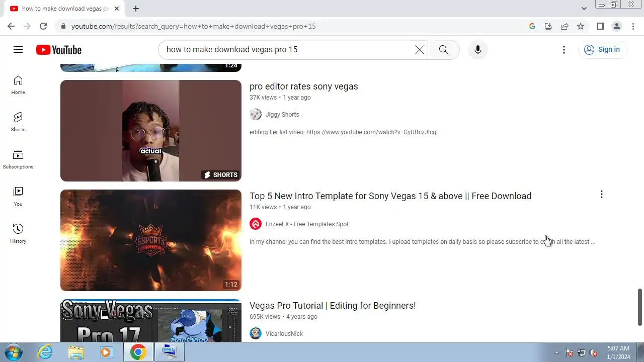Open the Windows Start button
This screenshot has height=362, width=644.
(13, 352)
